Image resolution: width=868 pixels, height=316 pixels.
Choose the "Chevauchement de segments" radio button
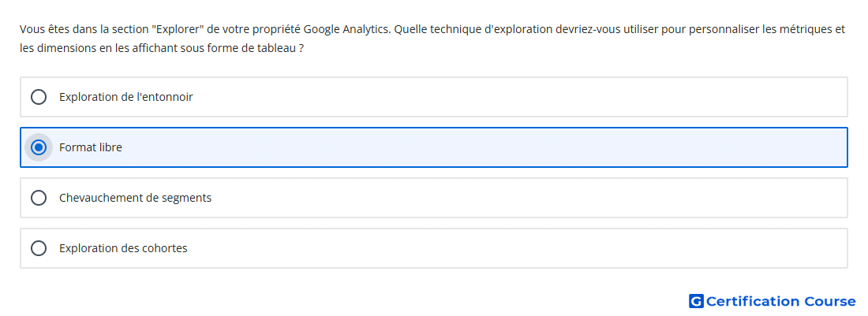(x=39, y=198)
